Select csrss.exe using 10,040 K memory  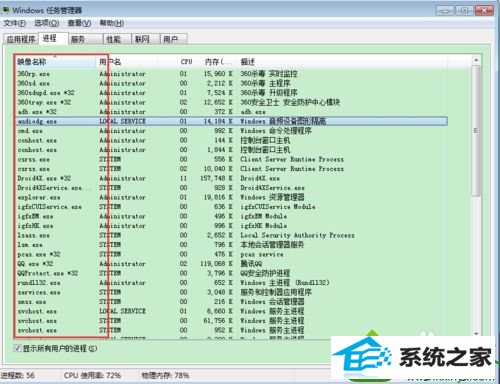tap(231, 169)
